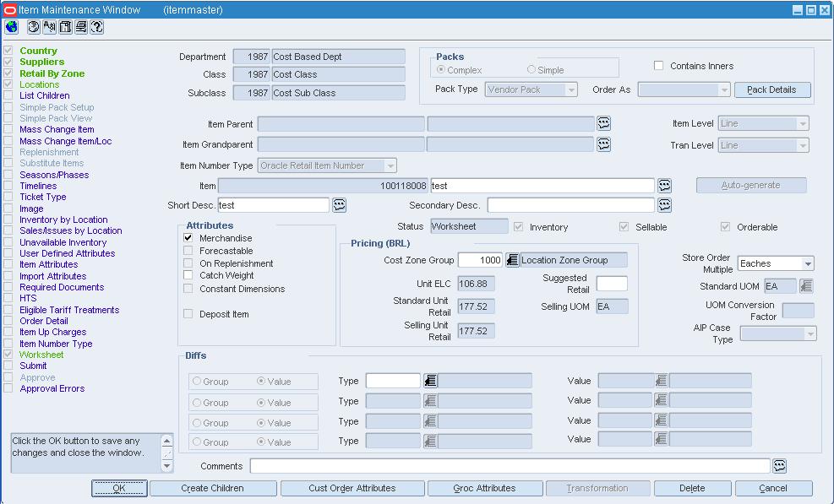Open Retail By Zone option
Image resolution: width=834 pixels, height=504 pixels.
[x=52, y=73]
